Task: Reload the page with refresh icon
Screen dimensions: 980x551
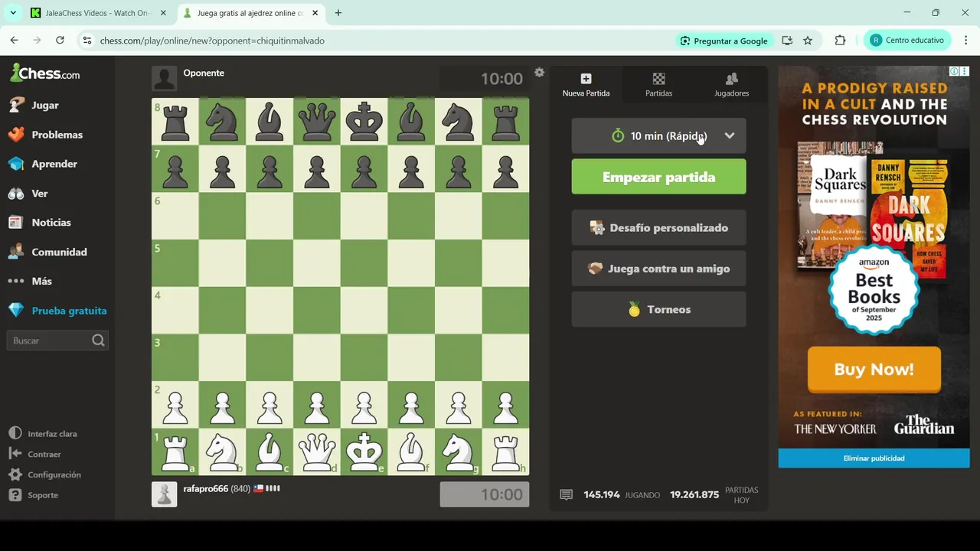Action: tap(60, 41)
